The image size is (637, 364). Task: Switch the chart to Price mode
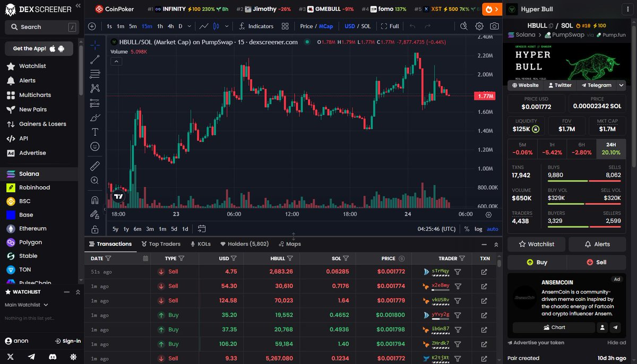tap(306, 26)
